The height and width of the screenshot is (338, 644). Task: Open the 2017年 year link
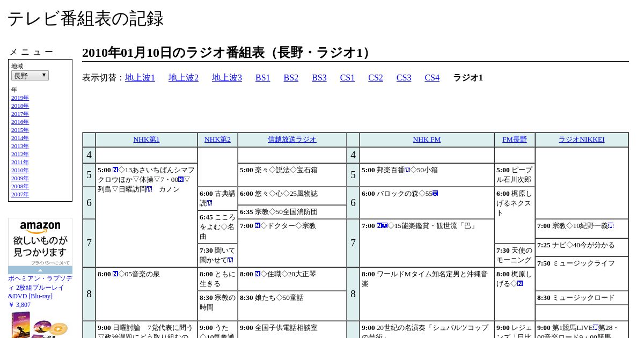tap(20, 114)
